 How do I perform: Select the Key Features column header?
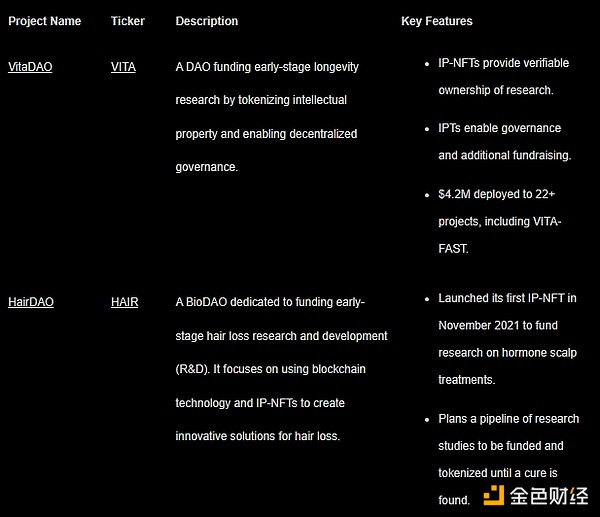coord(437,21)
